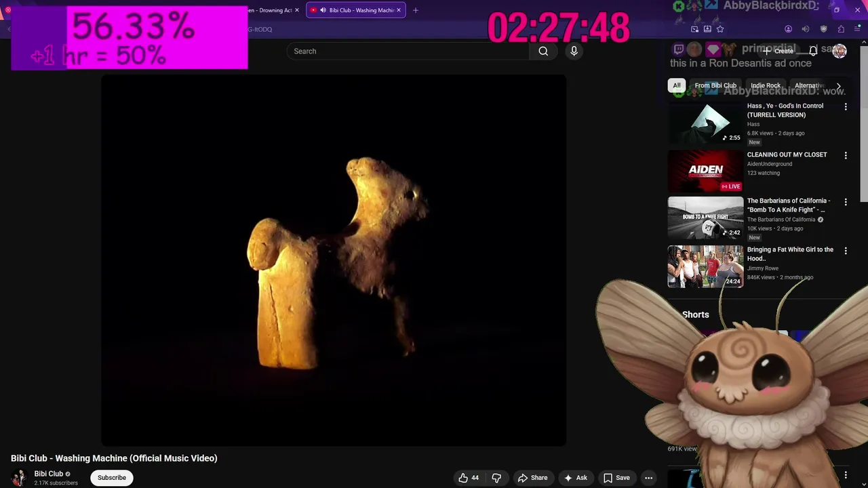The image size is (868, 488).
Task: Click AidenUnderground channel name
Action: pyautogui.click(x=770, y=164)
